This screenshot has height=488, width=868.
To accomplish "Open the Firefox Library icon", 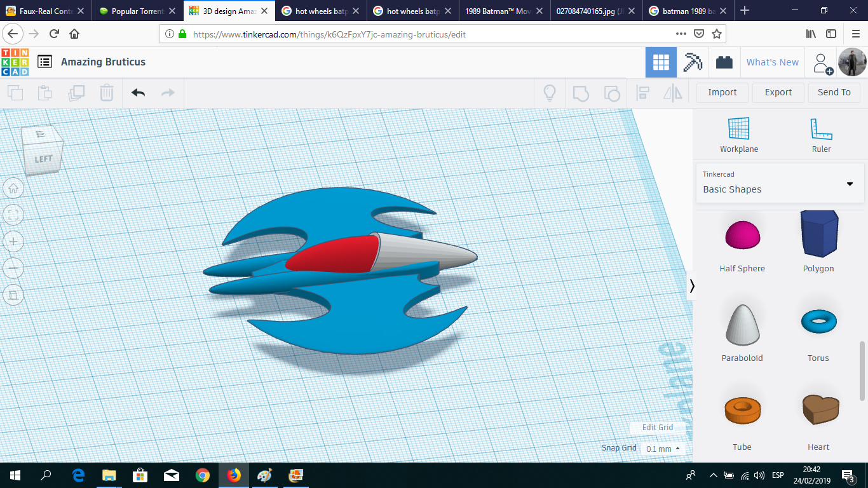I will coord(811,34).
